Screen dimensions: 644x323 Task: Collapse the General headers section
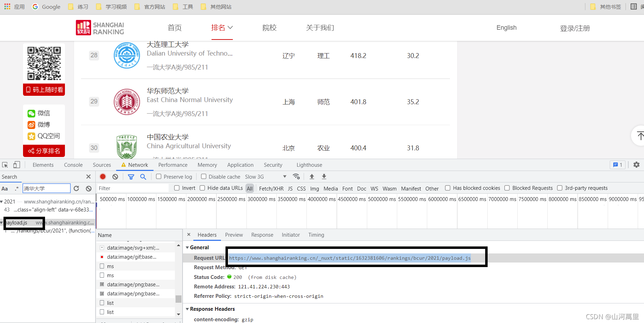tap(187, 247)
